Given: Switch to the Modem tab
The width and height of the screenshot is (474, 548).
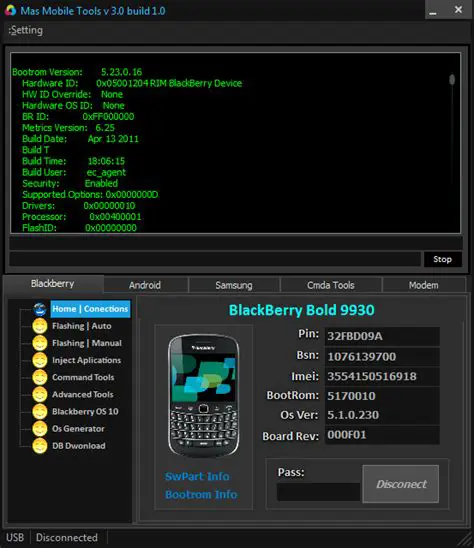Looking at the screenshot, I should tap(424, 285).
